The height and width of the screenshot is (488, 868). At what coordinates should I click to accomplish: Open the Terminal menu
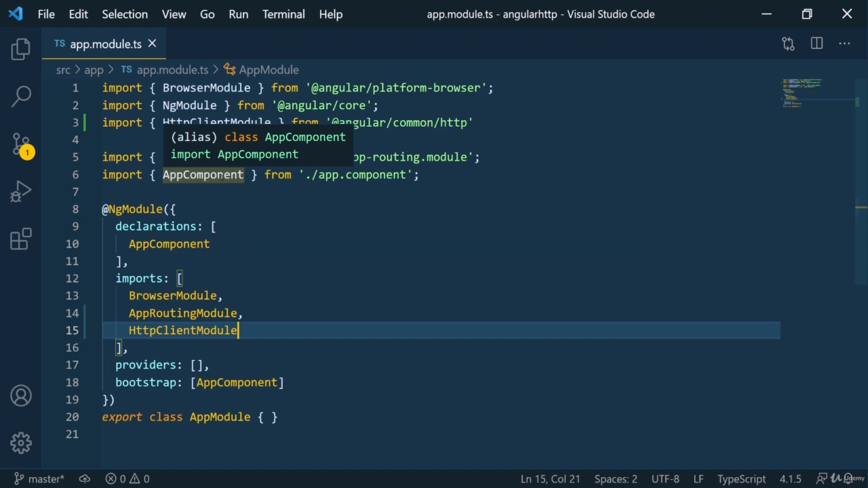[x=283, y=14]
